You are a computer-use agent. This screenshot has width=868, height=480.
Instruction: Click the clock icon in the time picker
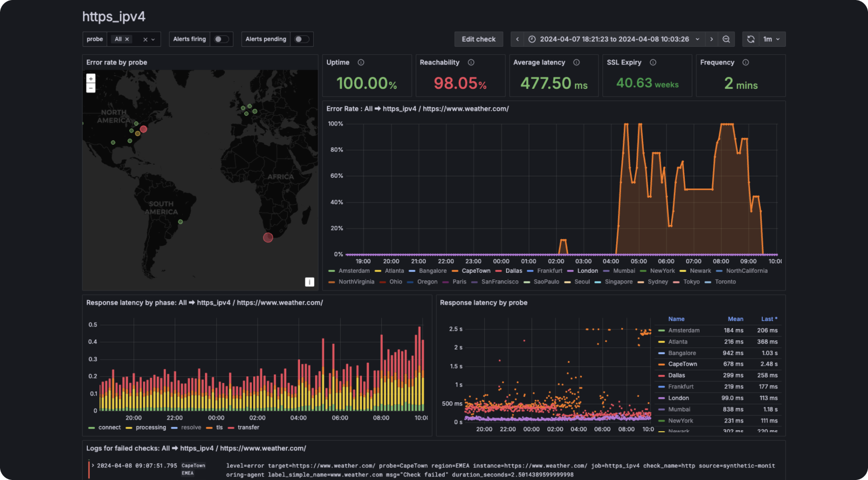click(531, 39)
